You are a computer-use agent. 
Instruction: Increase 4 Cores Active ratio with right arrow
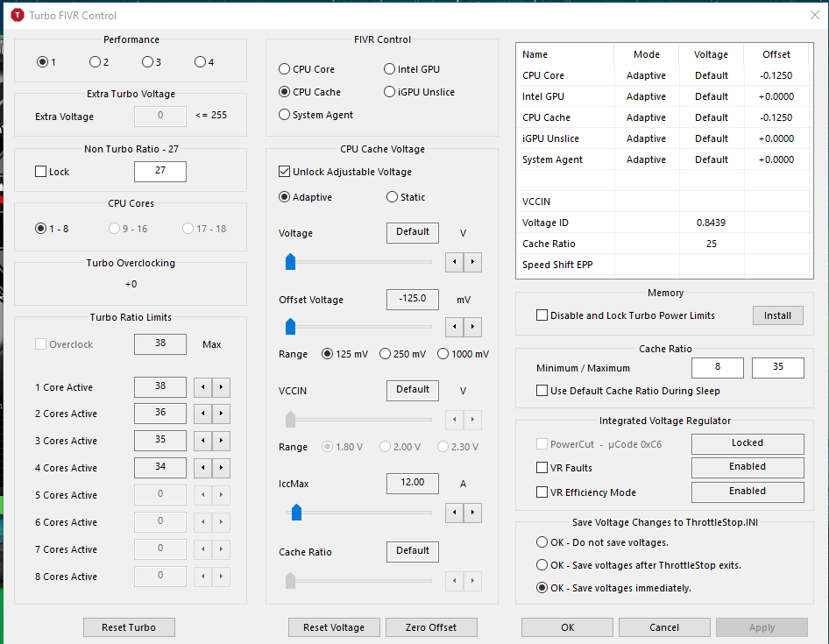pyautogui.click(x=221, y=467)
